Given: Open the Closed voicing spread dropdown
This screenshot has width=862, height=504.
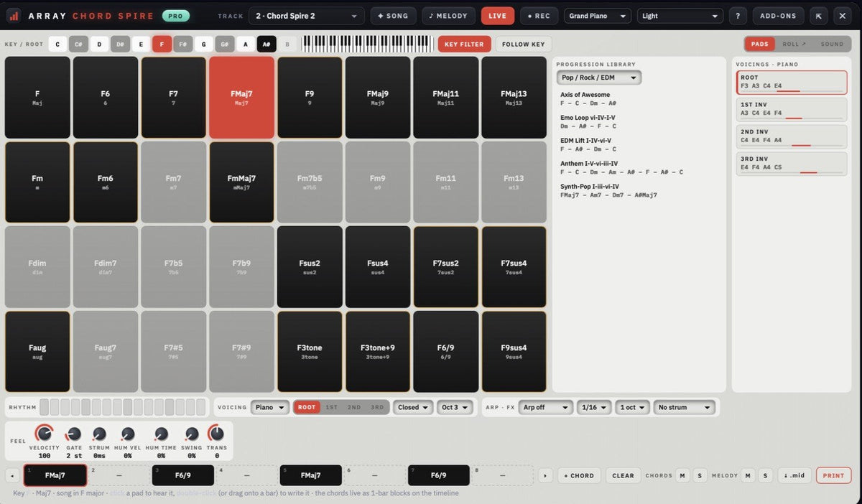Looking at the screenshot, I should point(413,407).
